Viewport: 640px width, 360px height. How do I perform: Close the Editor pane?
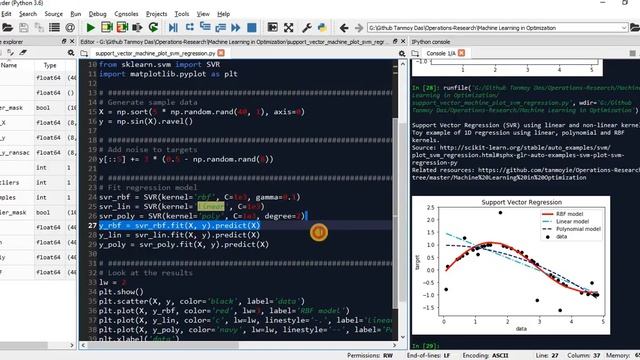(403, 41)
